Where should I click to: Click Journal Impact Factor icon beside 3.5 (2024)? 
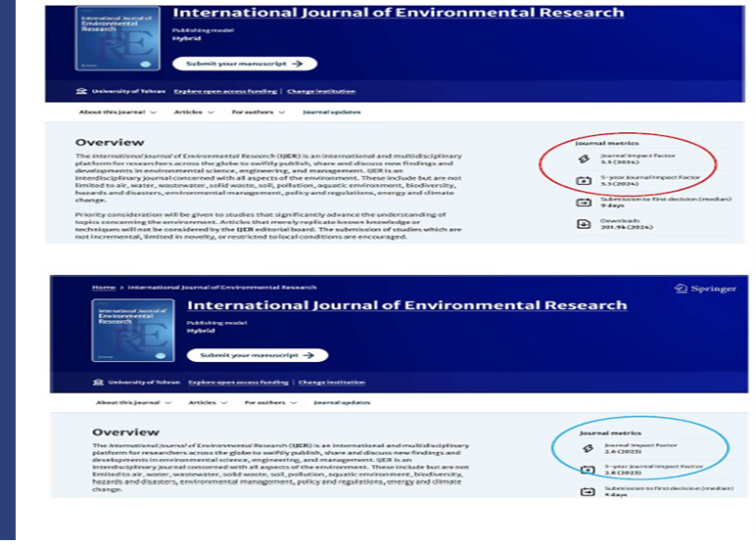(584, 159)
